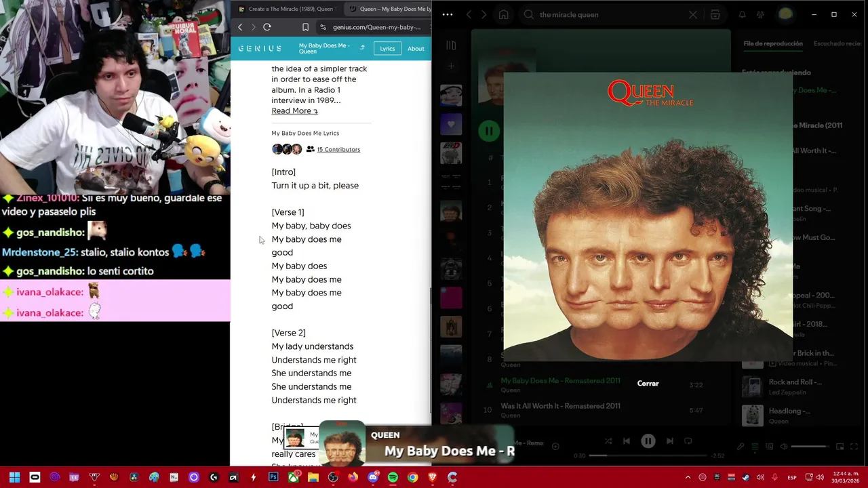This screenshot has height=488, width=868.
Task: Skip to next track
Action: point(669,441)
